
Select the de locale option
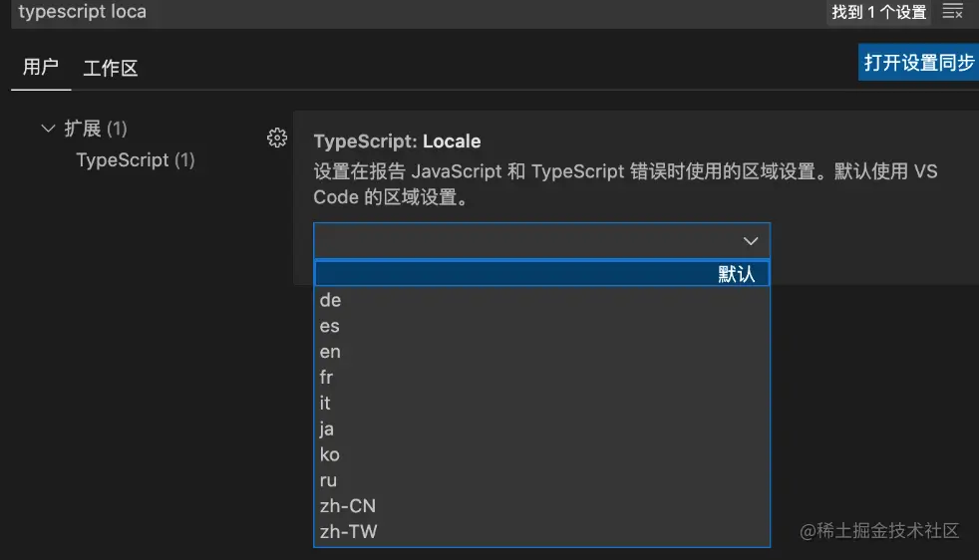(542, 300)
